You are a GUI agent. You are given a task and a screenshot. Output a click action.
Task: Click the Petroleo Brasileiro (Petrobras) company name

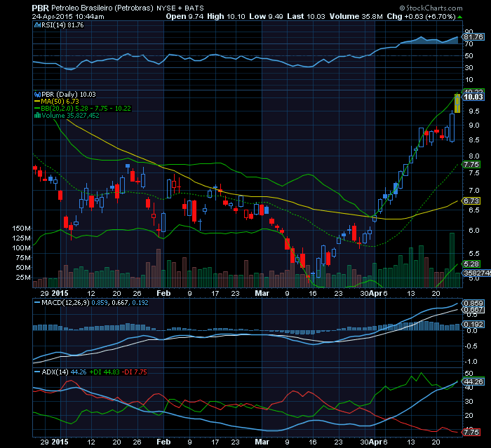102,8
